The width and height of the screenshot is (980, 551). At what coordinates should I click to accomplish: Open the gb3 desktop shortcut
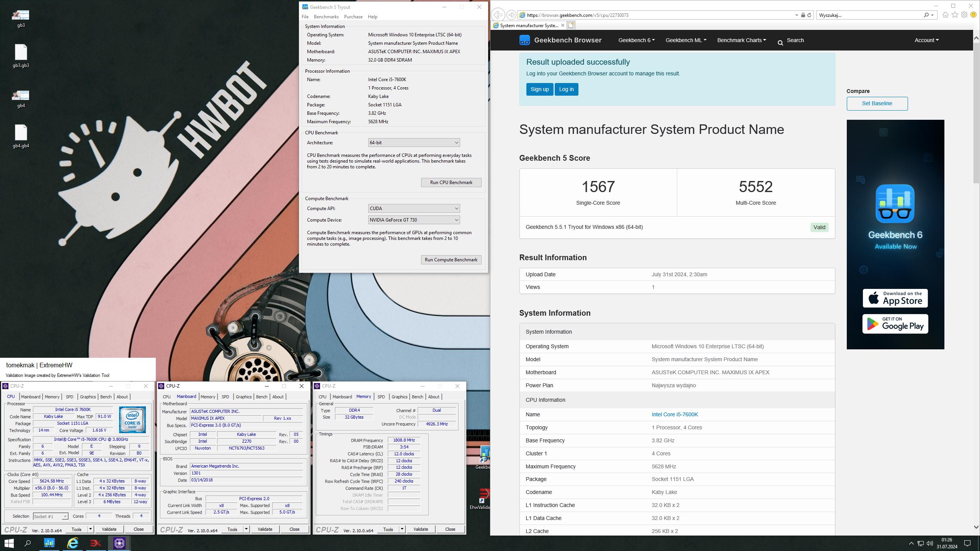[x=21, y=18]
